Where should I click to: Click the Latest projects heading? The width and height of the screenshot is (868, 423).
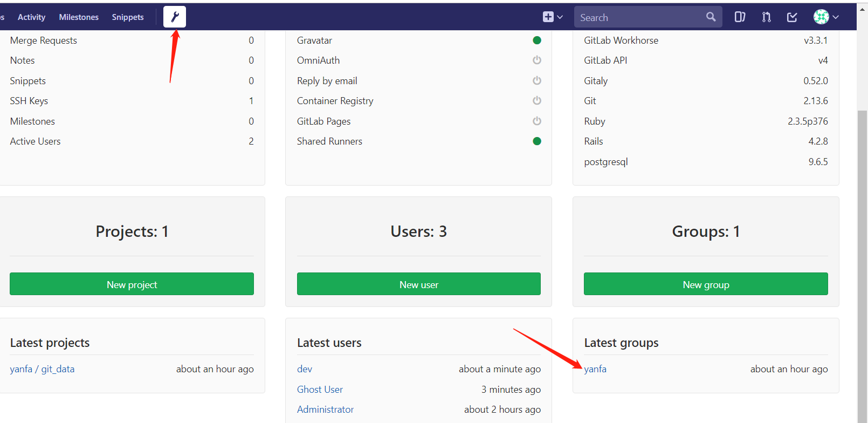pos(50,343)
